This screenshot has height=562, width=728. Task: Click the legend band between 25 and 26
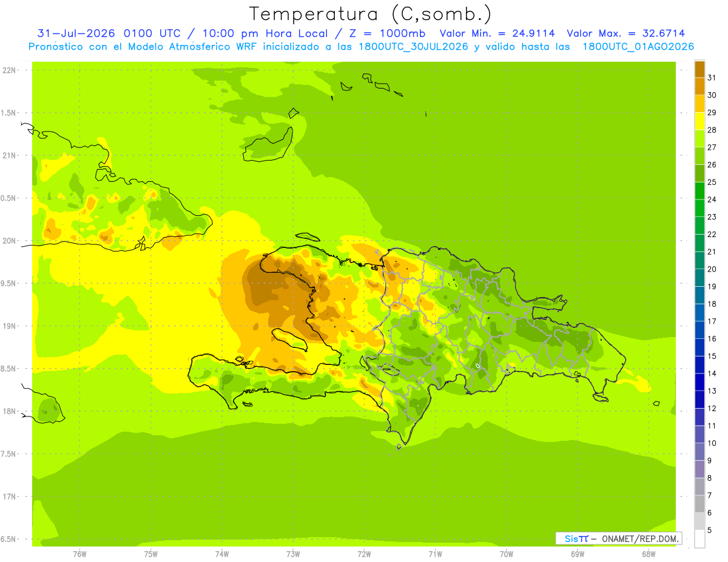pyautogui.click(x=699, y=173)
